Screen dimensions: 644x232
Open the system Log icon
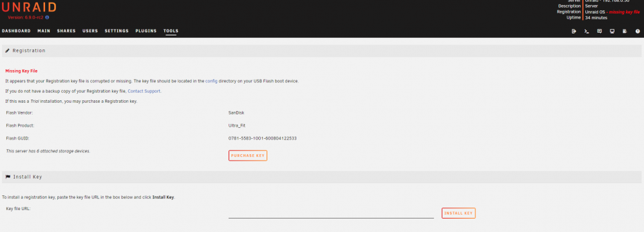[x=625, y=31]
